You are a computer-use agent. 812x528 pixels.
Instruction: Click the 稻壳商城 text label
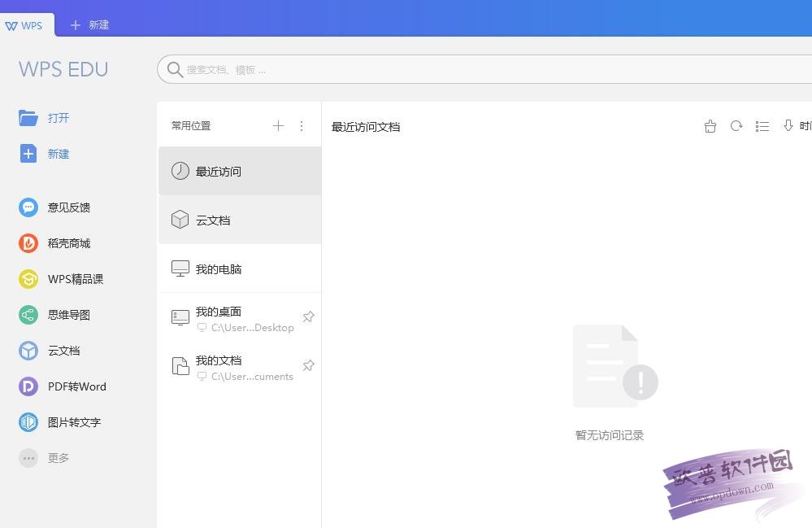click(69, 243)
